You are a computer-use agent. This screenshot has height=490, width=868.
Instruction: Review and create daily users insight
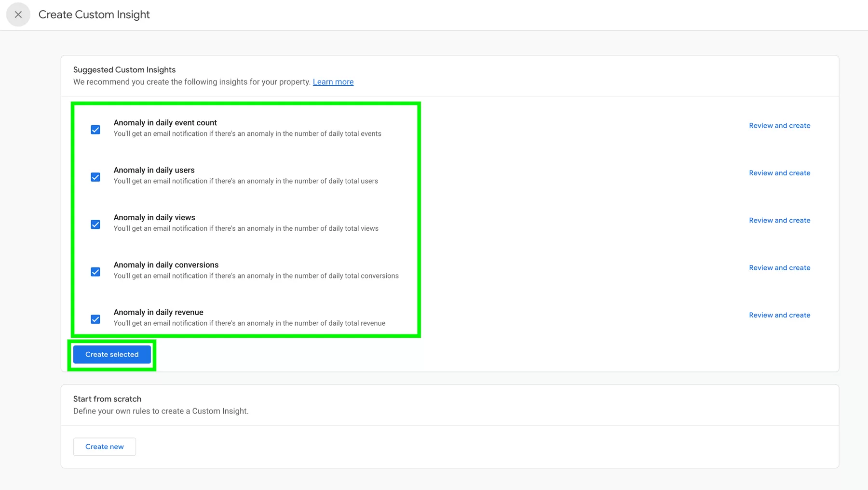coord(780,173)
